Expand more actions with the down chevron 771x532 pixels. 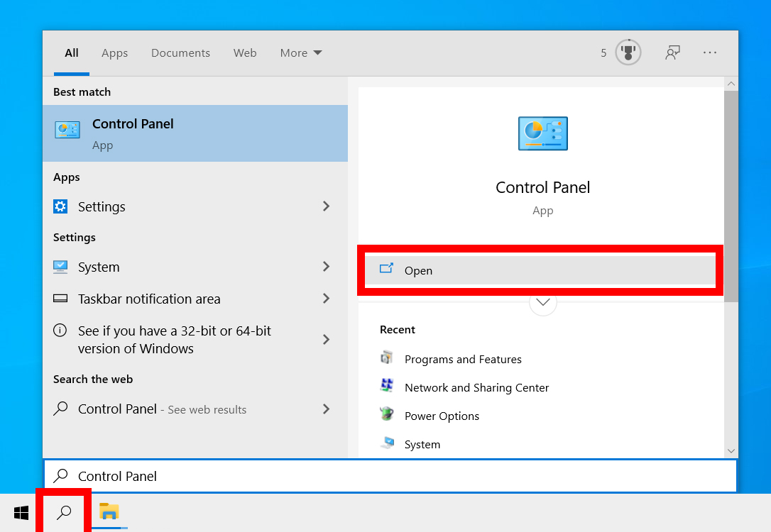point(543,302)
